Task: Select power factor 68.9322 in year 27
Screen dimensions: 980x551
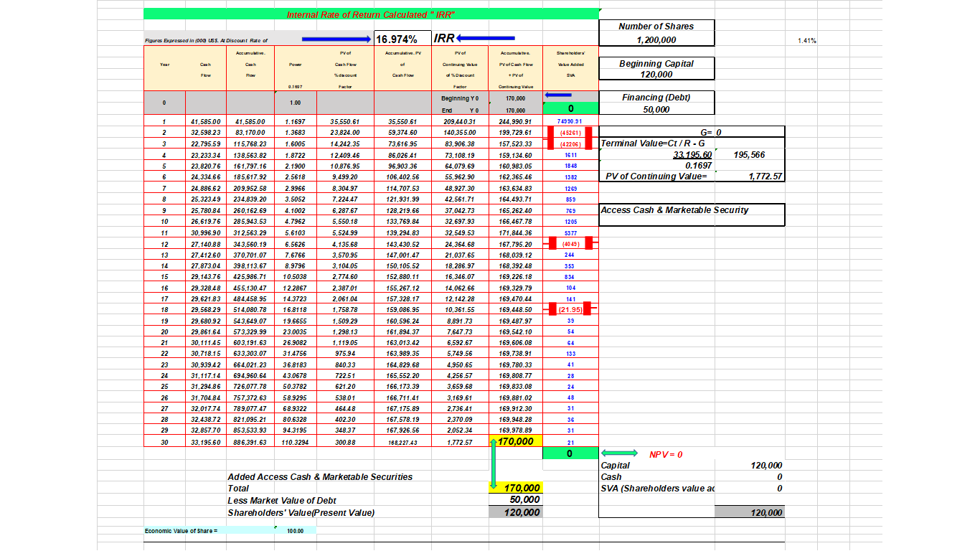Action: coord(295,409)
